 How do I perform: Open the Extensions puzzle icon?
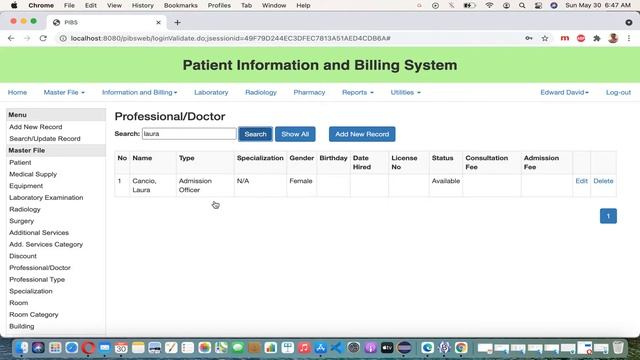click(x=597, y=38)
